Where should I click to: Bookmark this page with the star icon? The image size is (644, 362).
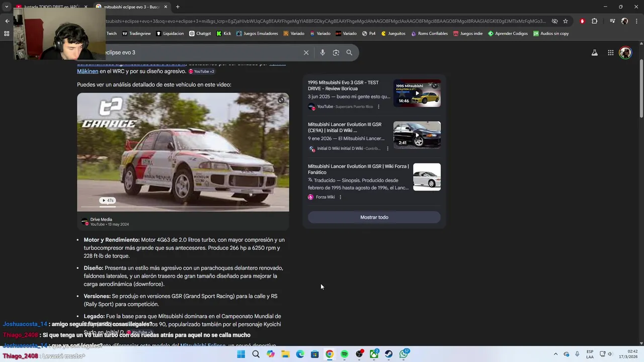[566, 21]
